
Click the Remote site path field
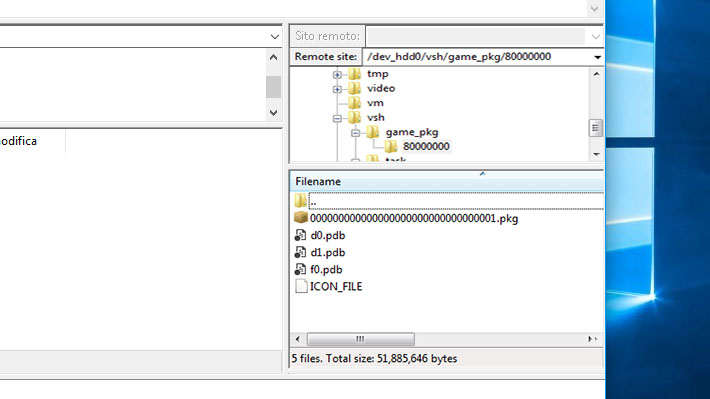[x=477, y=57]
